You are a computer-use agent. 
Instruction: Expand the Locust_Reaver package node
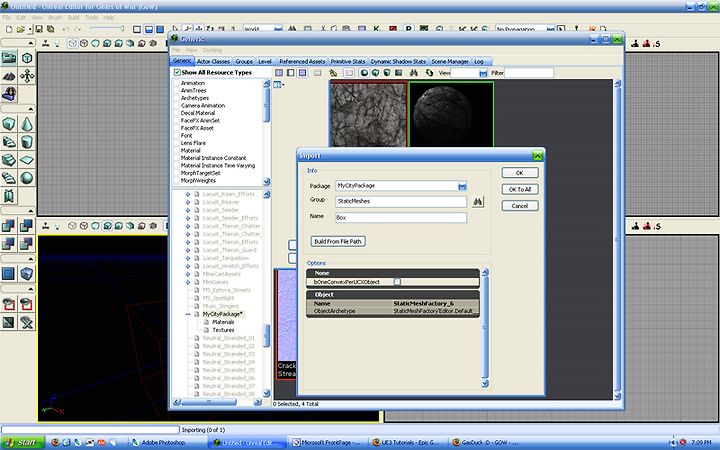[188, 202]
